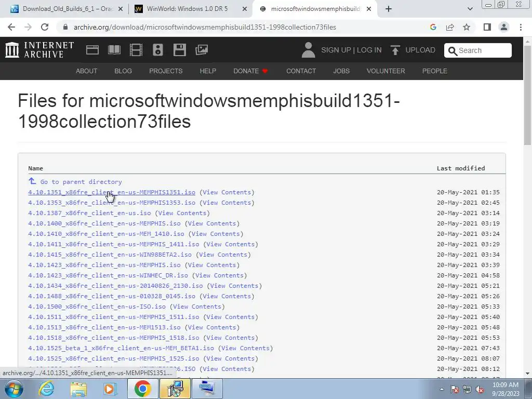Open the PEOPLE menu item
Image resolution: width=532 pixels, height=399 pixels.
pos(435,71)
